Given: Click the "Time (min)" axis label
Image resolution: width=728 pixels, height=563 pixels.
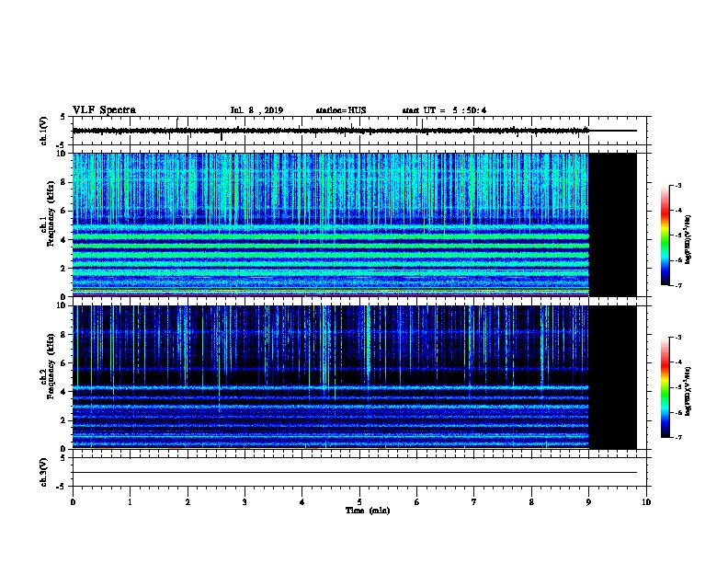Looking at the screenshot, I should click(368, 511).
